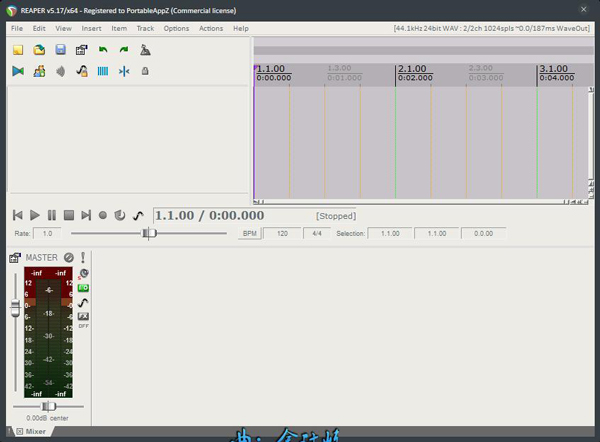This screenshot has height=442, width=600.
Task: Click the MASTER track label
Action: click(41, 258)
